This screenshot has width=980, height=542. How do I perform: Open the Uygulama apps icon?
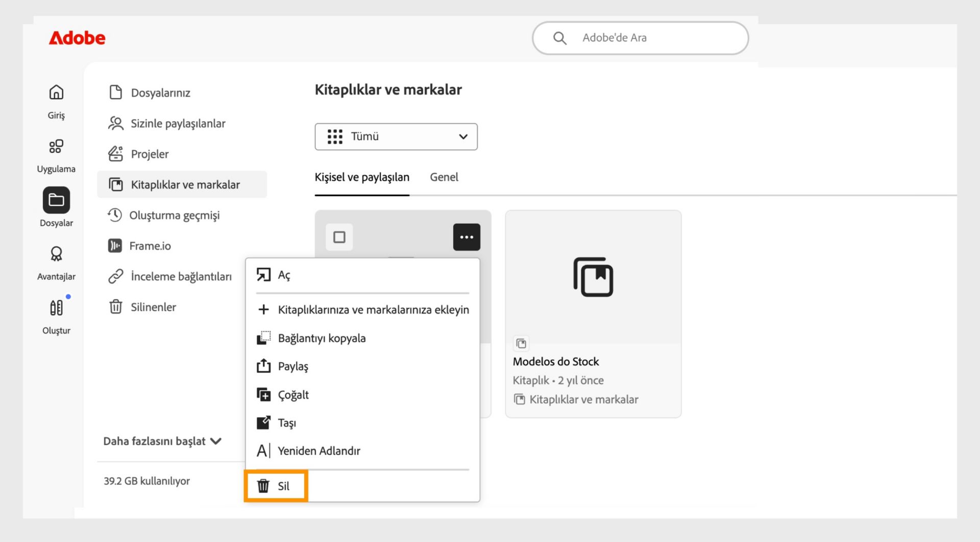point(56,147)
